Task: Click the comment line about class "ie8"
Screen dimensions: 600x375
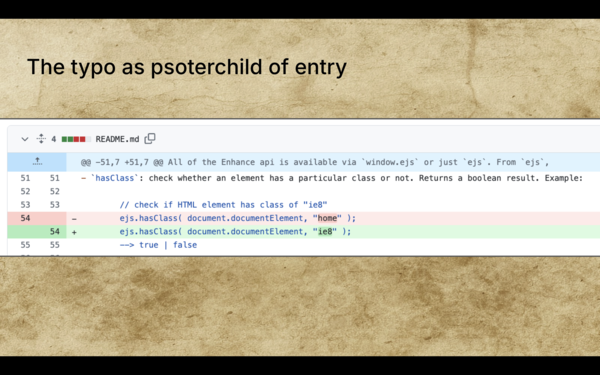Action: click(223, 205)
